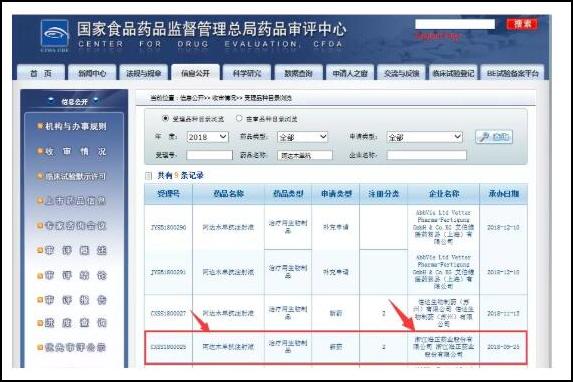Open the 申请类型 dropdown showing 全部
573x382 pixels.
pyautogui.click(x=425, y=137)
